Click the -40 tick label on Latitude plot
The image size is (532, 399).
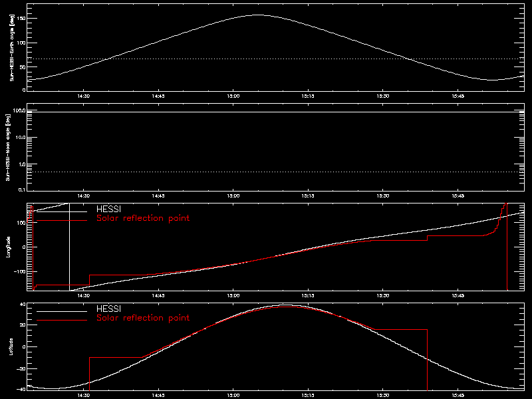point(21,389)
